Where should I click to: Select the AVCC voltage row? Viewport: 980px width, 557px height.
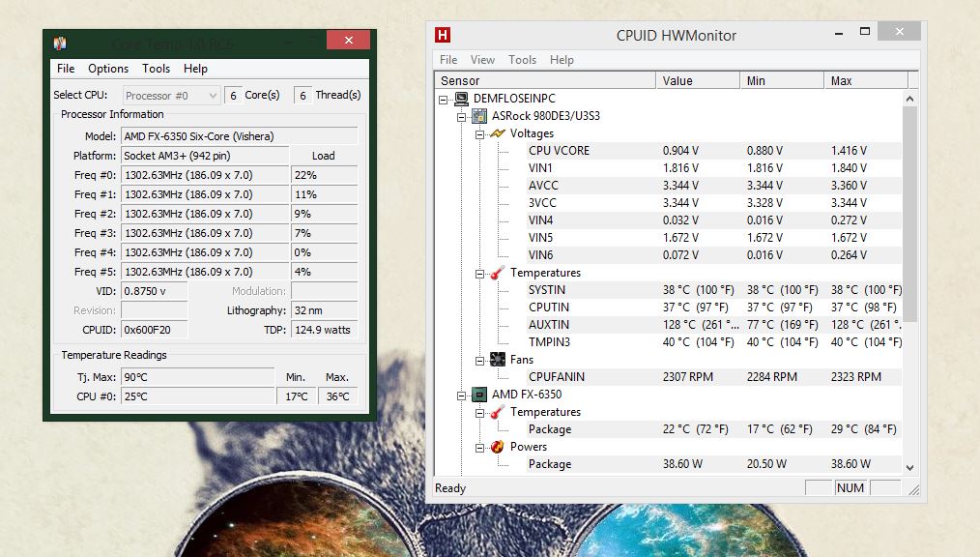tap(714, 186)
